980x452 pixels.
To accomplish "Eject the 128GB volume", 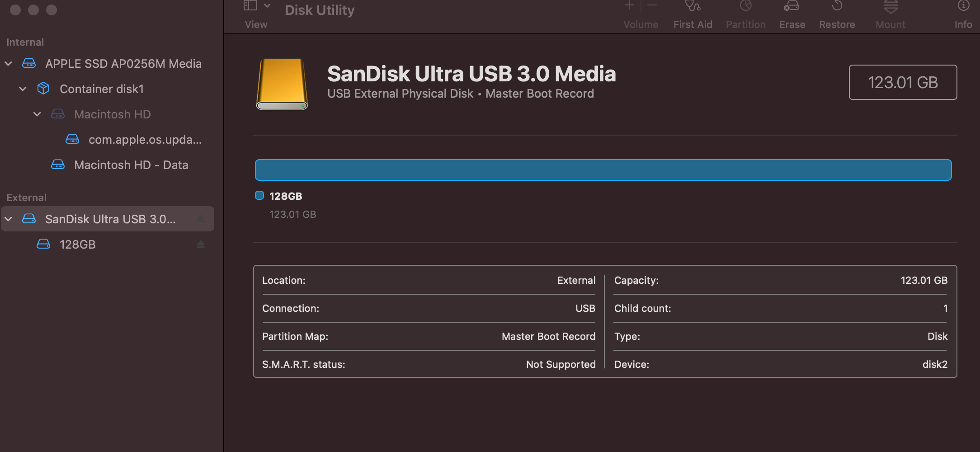I will tap(201, 245).
